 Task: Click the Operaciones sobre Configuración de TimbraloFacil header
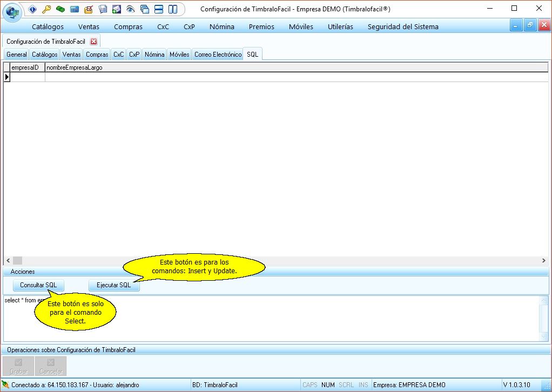click(276, 350)
